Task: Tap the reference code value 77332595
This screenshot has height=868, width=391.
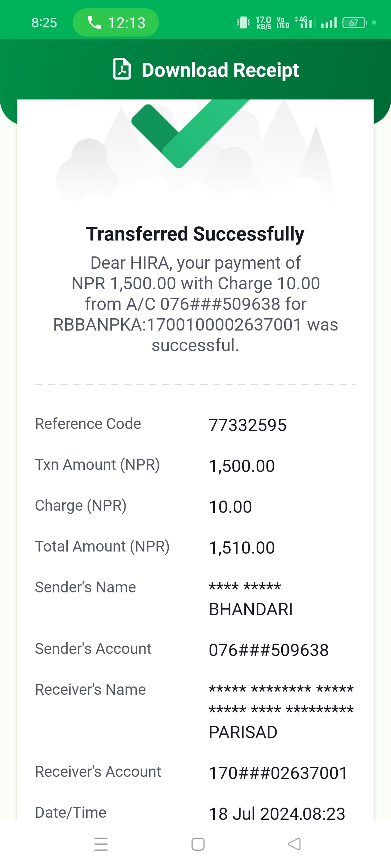Action: click(248, 425)
